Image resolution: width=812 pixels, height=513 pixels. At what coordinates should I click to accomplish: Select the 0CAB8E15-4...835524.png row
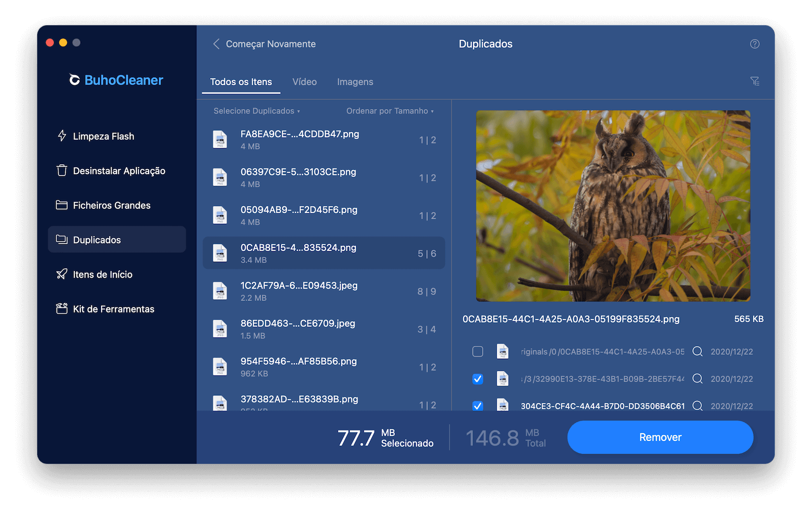pyautogui.click(x=324, y=253)
